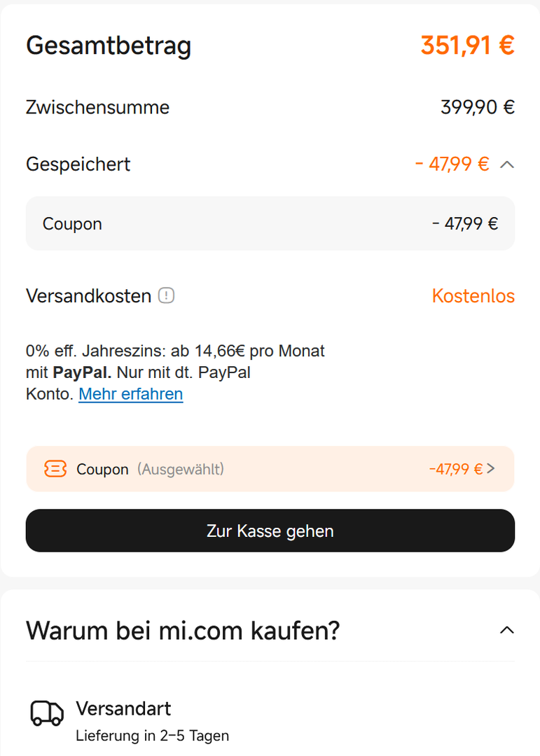
Task: Click the 'Coupon (Ausgewählt)' label
Action: coord(150,469)
